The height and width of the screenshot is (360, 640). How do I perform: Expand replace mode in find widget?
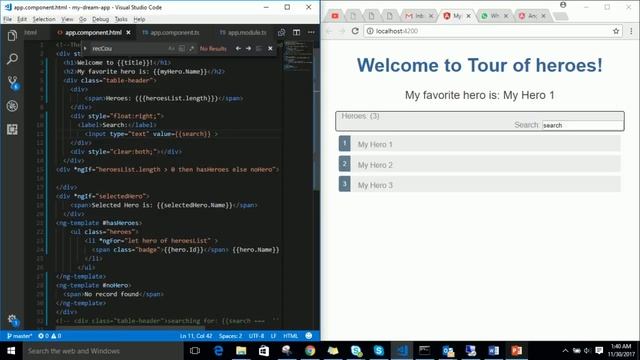tap(85, 48)
